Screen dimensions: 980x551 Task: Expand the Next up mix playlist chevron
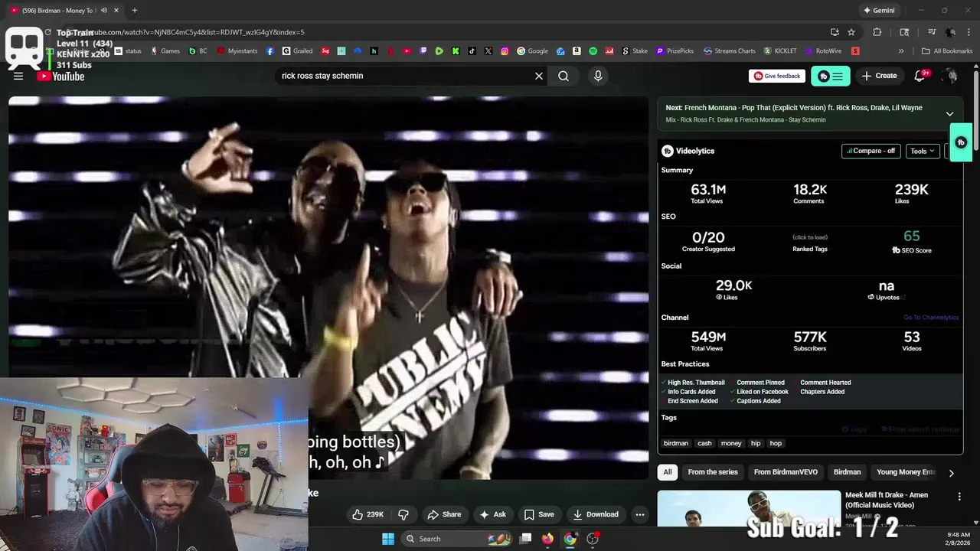[x=949, y=114]
